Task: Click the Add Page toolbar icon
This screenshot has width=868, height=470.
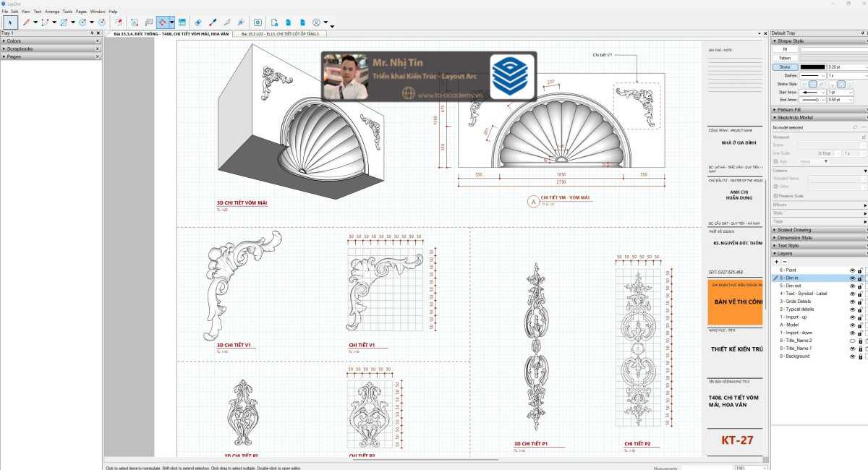Action: [x=274, y=22]
